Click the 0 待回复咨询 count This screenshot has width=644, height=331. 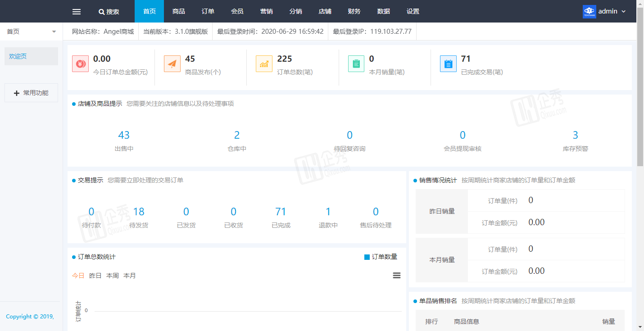(x=349, y=135)
